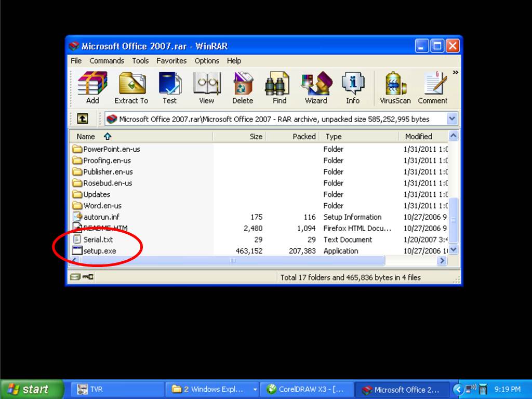Expand hidden system tray icons arrow
Screen dimensions: 532x399
458,389
